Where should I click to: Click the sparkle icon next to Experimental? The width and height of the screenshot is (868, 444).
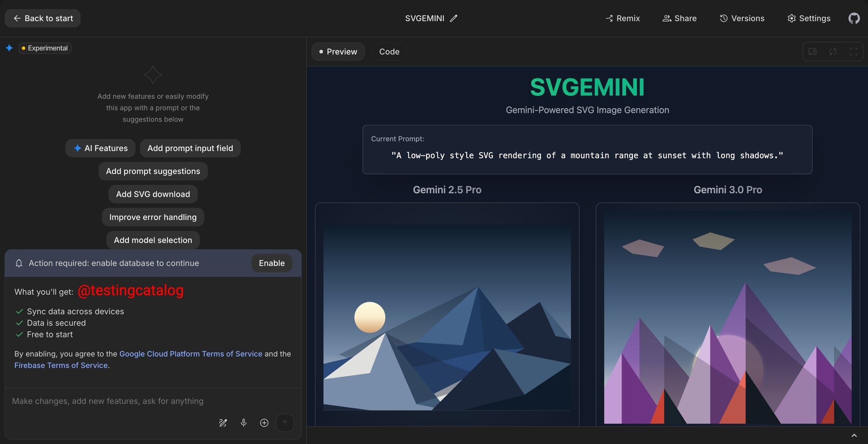(x=9, y=48)
